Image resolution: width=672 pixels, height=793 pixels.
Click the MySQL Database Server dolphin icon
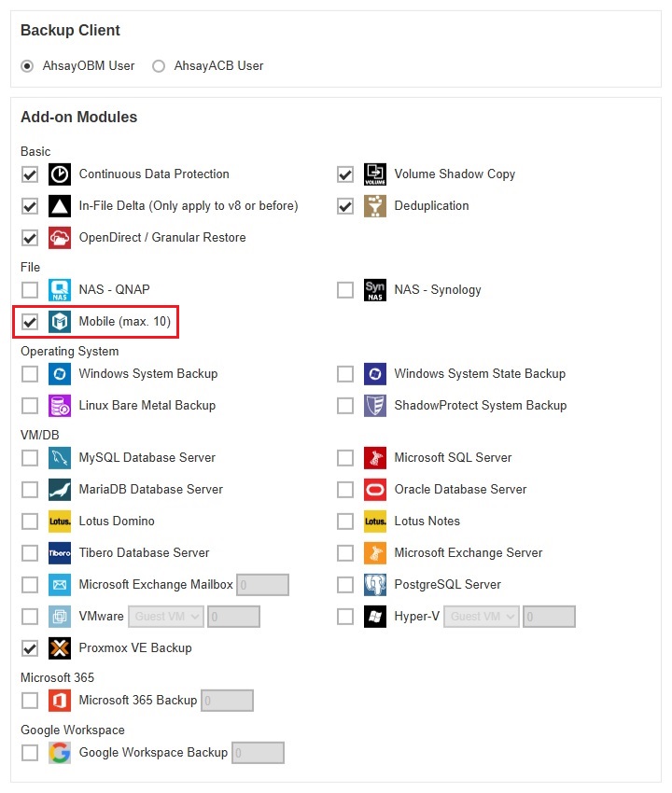[60, 458]
